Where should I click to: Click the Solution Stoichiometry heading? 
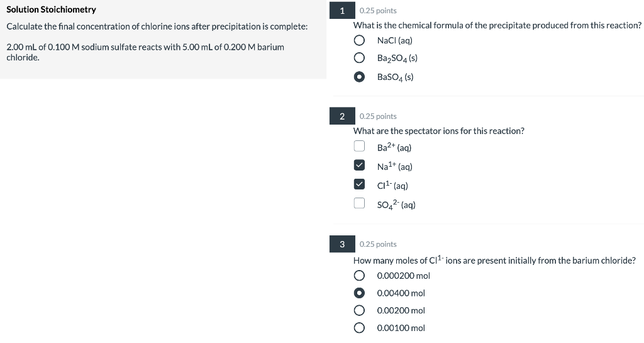click(52, 10)
